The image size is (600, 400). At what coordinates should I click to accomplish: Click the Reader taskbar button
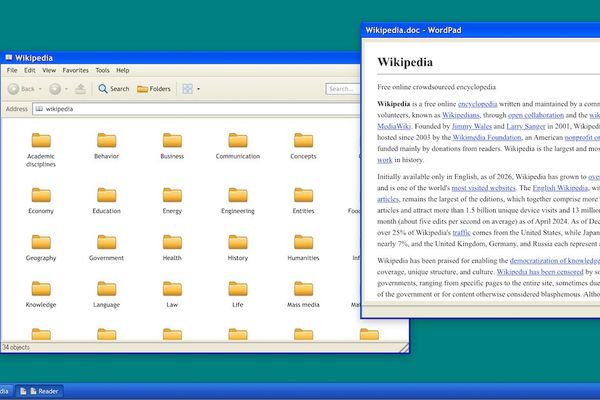pos(40,391)
